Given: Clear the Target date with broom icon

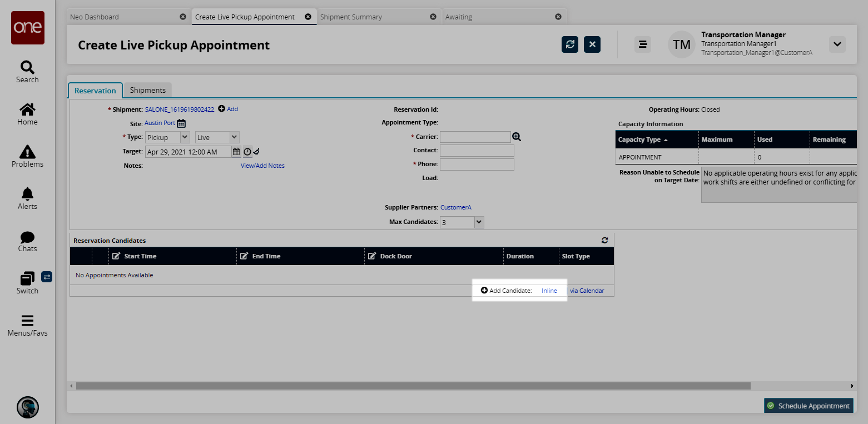Looking at the screenshot, I should [x=256, y=152].
